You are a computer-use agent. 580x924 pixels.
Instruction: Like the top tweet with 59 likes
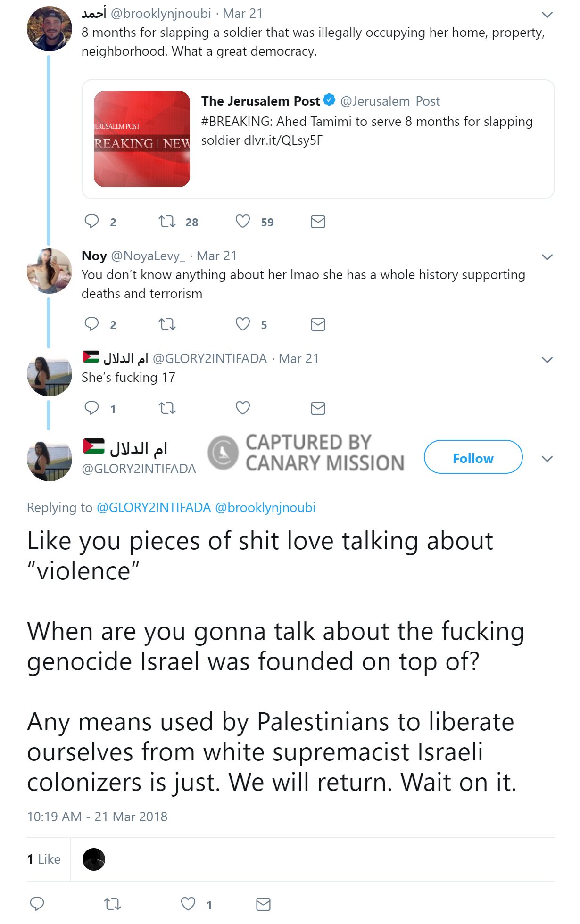[243, 221]
